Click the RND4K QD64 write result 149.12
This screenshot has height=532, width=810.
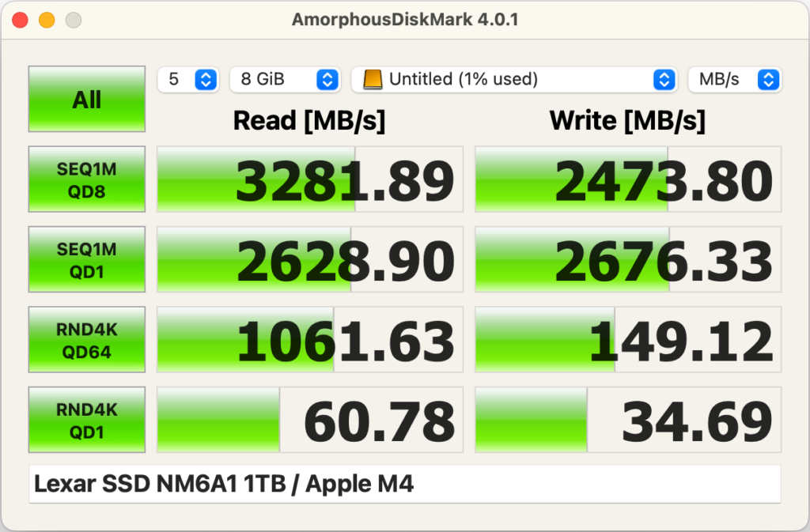point(627,341)
